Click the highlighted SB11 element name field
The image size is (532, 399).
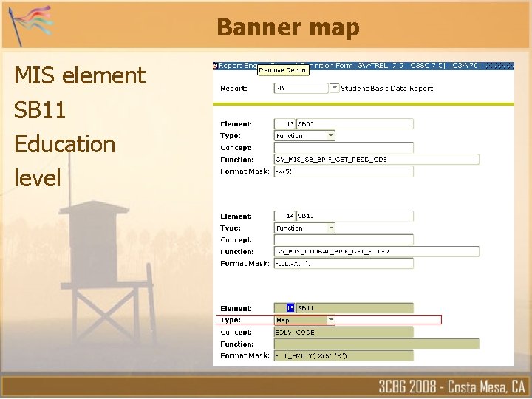[x=355, y=308]
